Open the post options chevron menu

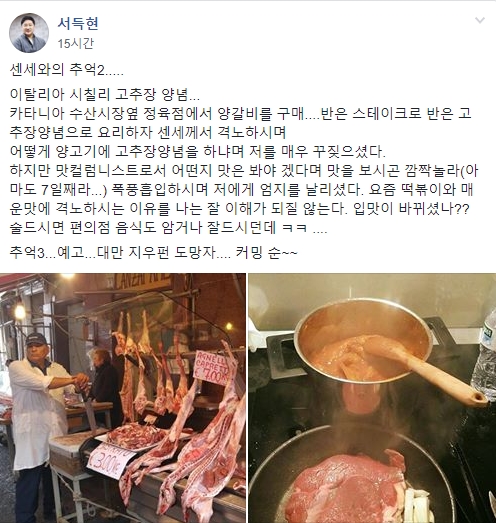click(x=480, y=21)
